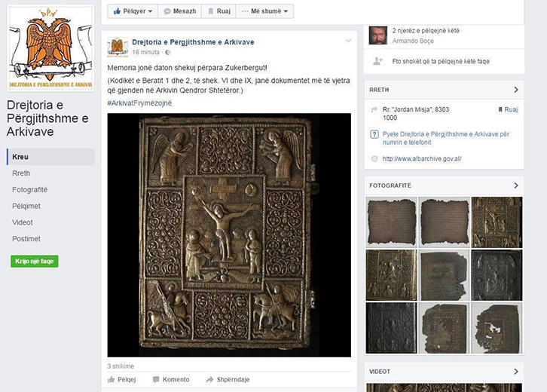
Task: Open the Rreth sidebar tab
Action: (x=21, y=173)
